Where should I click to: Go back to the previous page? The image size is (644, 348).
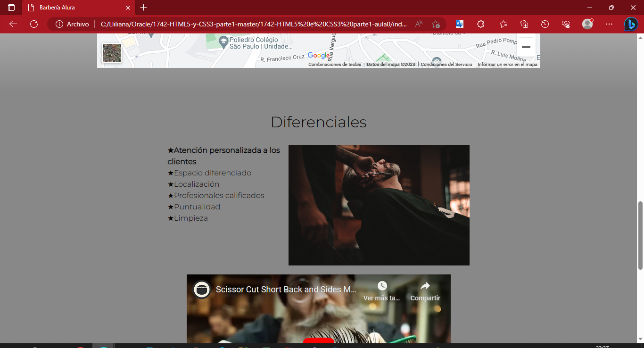pos(13,24)
